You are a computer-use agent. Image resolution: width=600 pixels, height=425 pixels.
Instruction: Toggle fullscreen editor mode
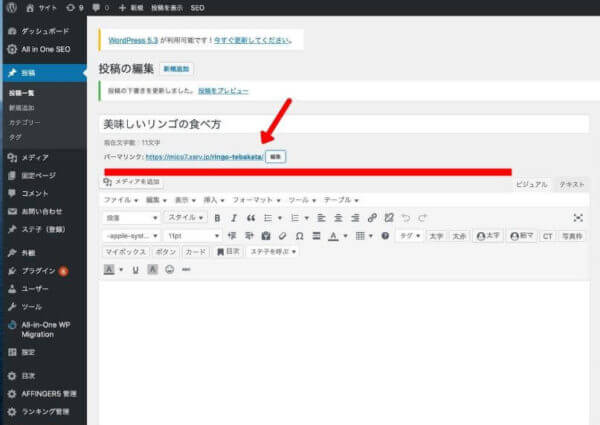coord(578,218)
